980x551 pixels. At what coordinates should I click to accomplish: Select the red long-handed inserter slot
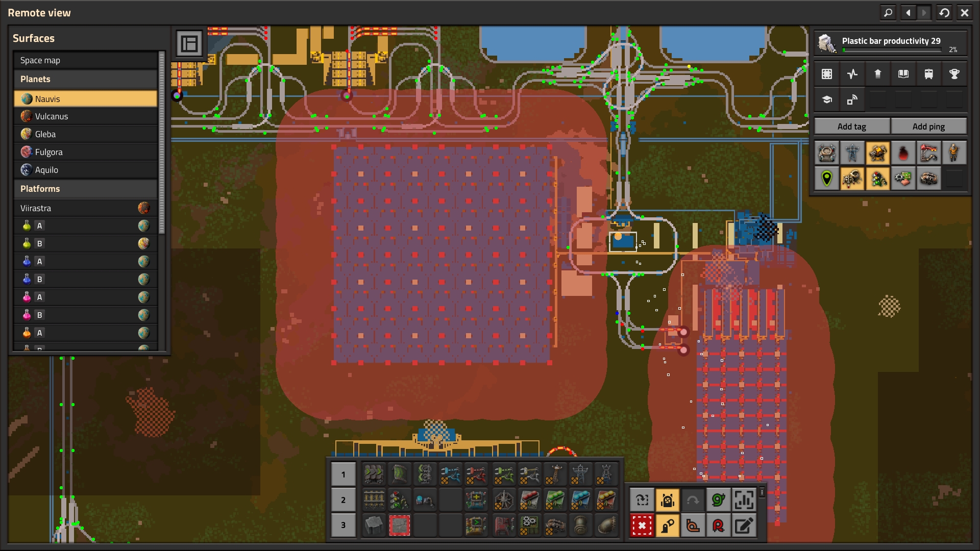tap(477, 474)
